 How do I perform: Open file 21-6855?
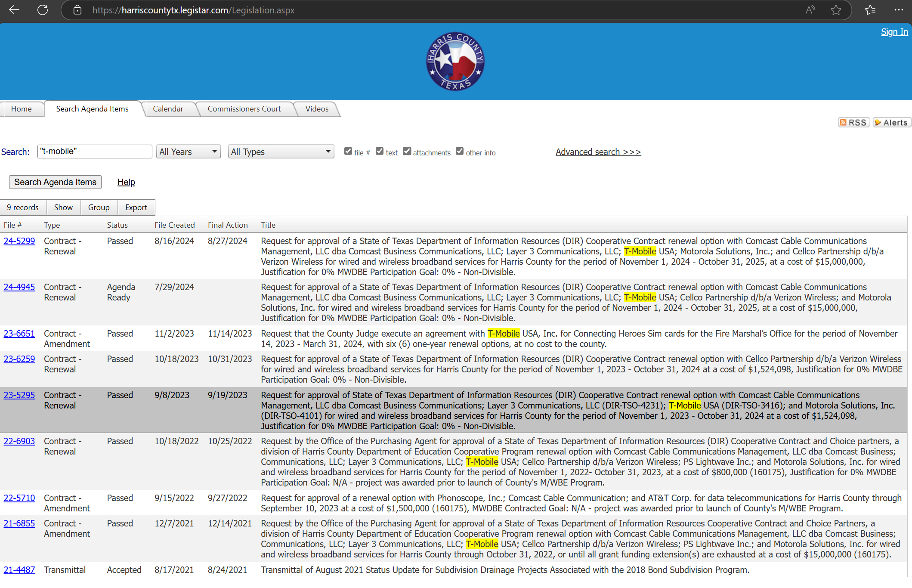[19, 523]
